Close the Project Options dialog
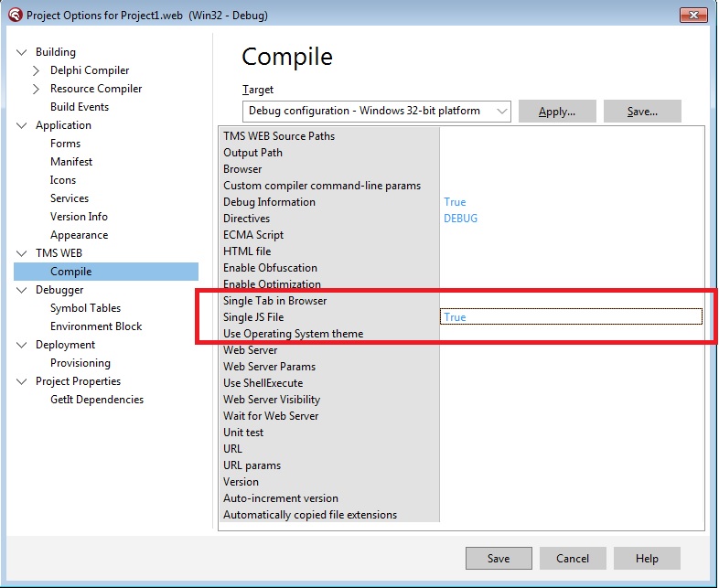This screenshot has height=588, width=719. coord(692,15)
